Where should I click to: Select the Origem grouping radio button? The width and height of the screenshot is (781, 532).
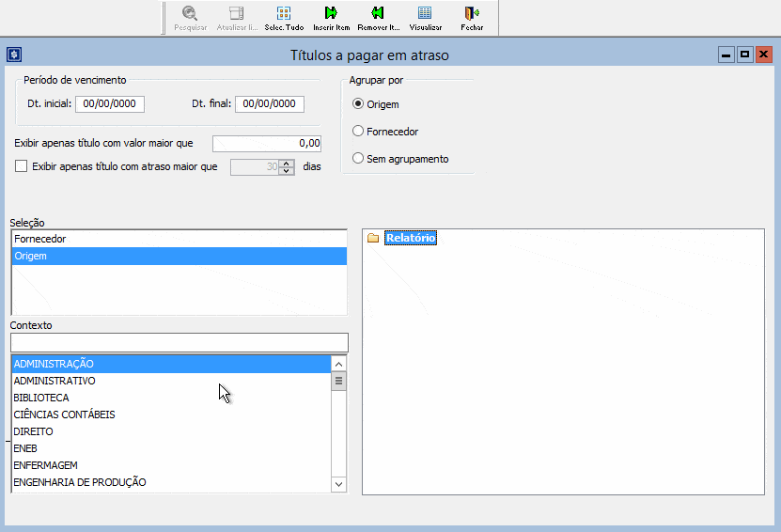pos(358,104)
